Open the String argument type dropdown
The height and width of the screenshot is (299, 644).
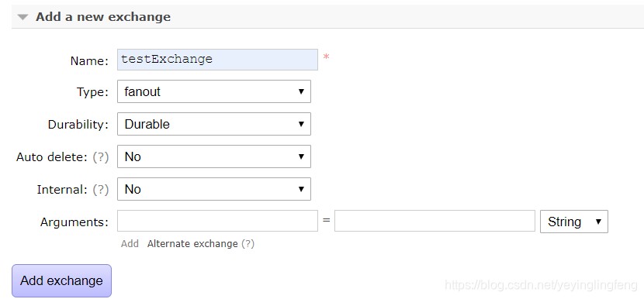[573, 222]
